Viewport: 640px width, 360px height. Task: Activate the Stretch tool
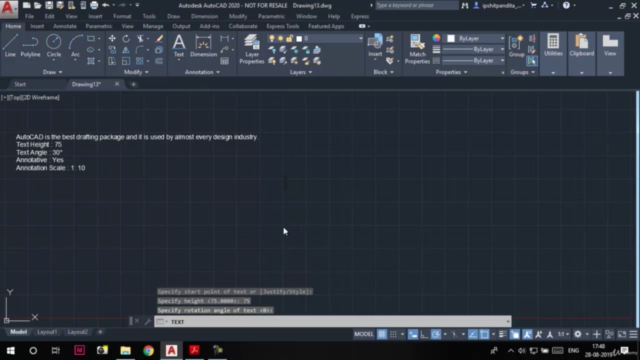point(112,61)
